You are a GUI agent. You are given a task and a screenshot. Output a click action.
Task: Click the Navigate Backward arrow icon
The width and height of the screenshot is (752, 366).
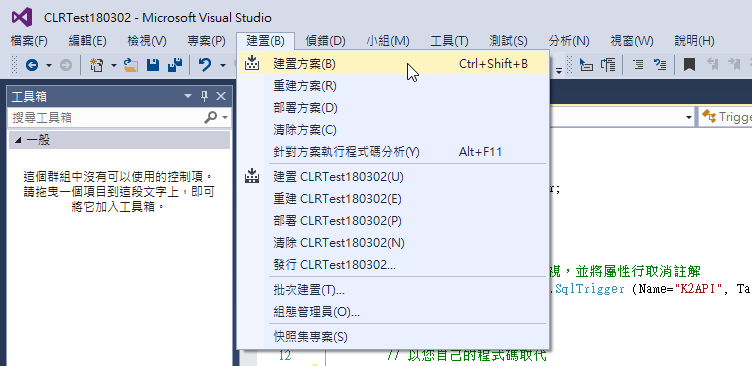(x=32, y=64)
